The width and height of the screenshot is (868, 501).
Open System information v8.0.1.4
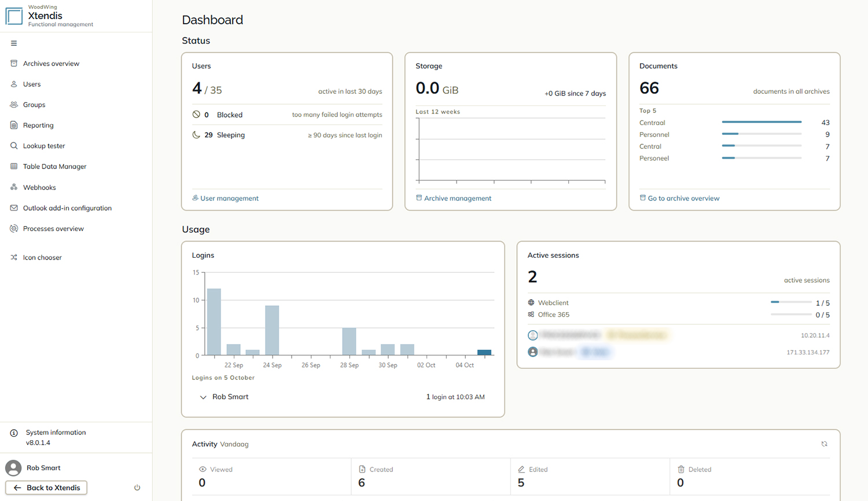56,437
